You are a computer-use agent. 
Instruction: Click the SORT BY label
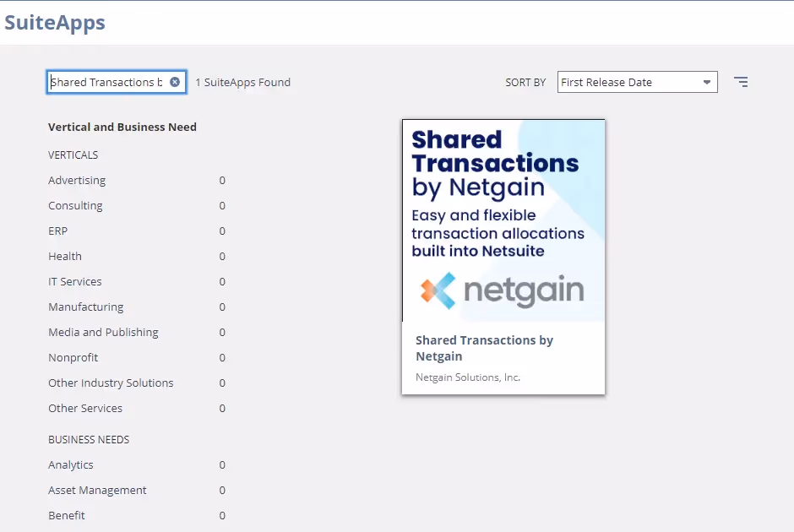click(525, 83)
